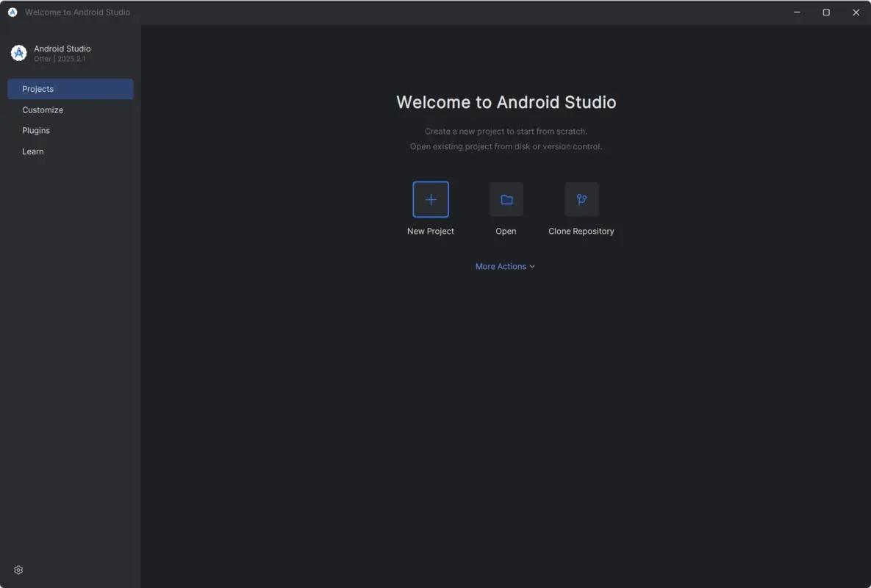Open an existing project via the folder icon
This screenshot has width=871, height=588.
click(506, 199)
